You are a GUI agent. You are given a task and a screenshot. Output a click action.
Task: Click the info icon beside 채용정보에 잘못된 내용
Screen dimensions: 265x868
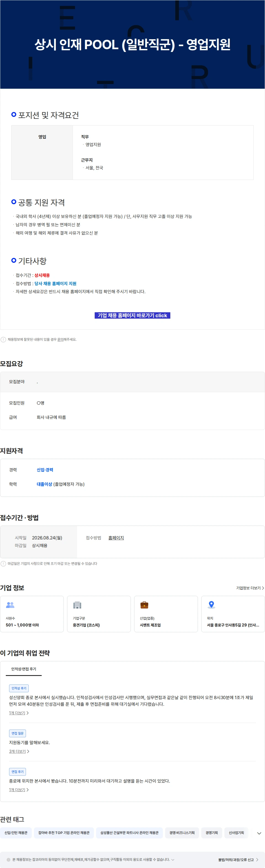pyautogui.click(x=3, y=339)
